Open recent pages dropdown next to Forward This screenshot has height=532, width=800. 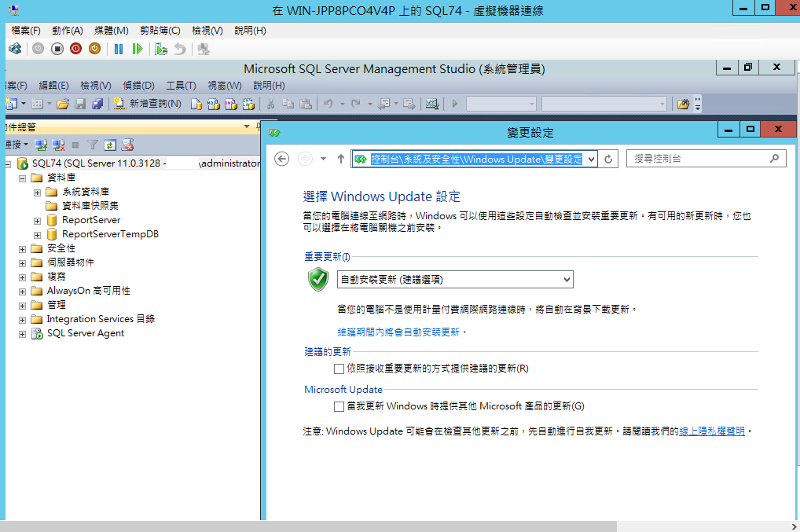click(x=323, y=160)
